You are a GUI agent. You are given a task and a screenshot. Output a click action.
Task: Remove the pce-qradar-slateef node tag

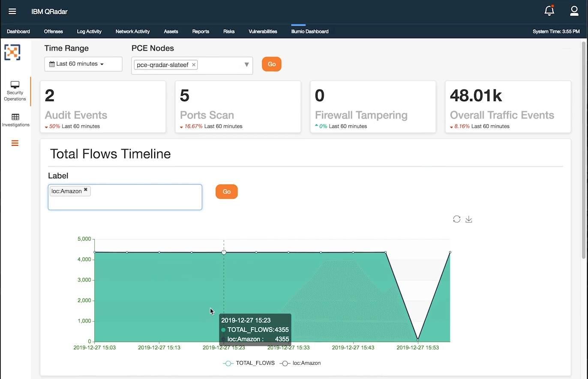click(x=194, y=65)
